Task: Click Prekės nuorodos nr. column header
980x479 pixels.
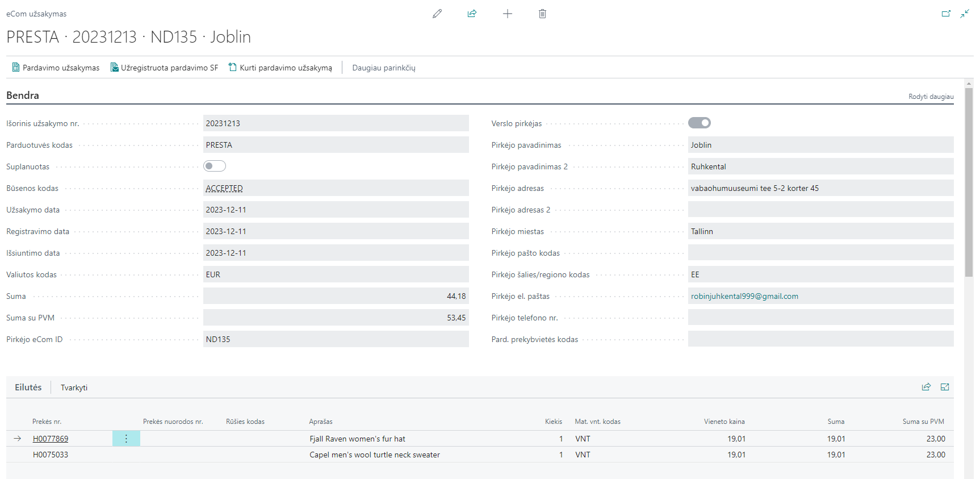Action: pyautogui.click(x=173, y=422)
